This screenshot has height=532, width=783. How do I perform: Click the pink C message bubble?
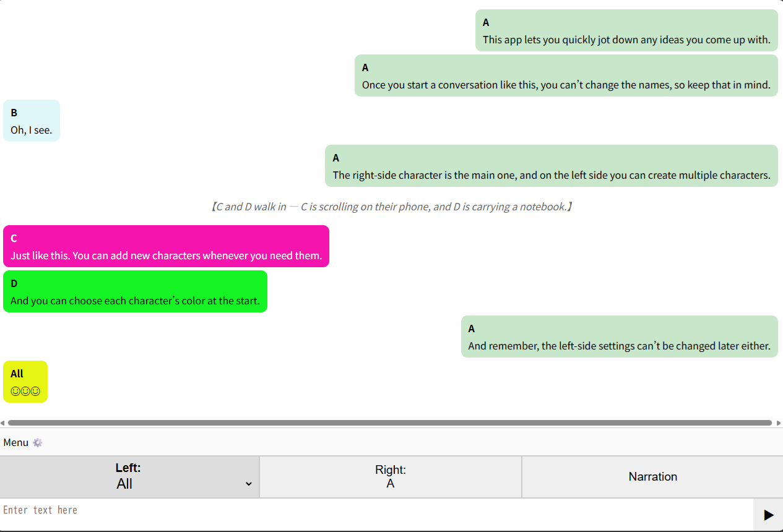click(x=166, y=246)
